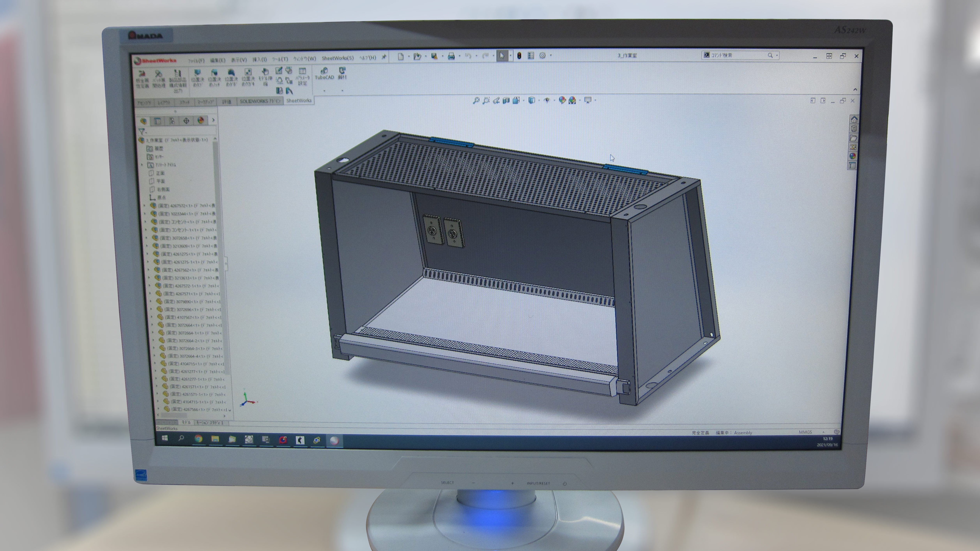Select the モデル bottom tab
Viewport: 980px width, 551px height.
(x=186, y=422)
